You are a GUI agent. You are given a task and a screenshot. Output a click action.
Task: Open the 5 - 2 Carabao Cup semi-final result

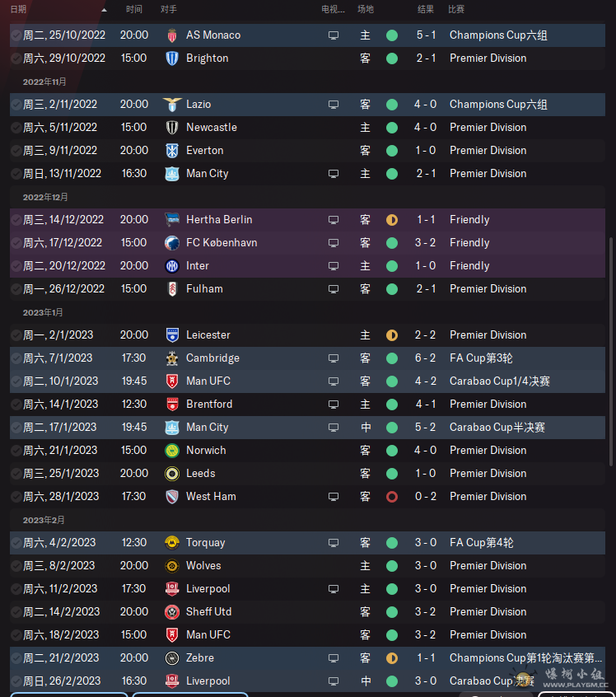[x=426, y=428]
